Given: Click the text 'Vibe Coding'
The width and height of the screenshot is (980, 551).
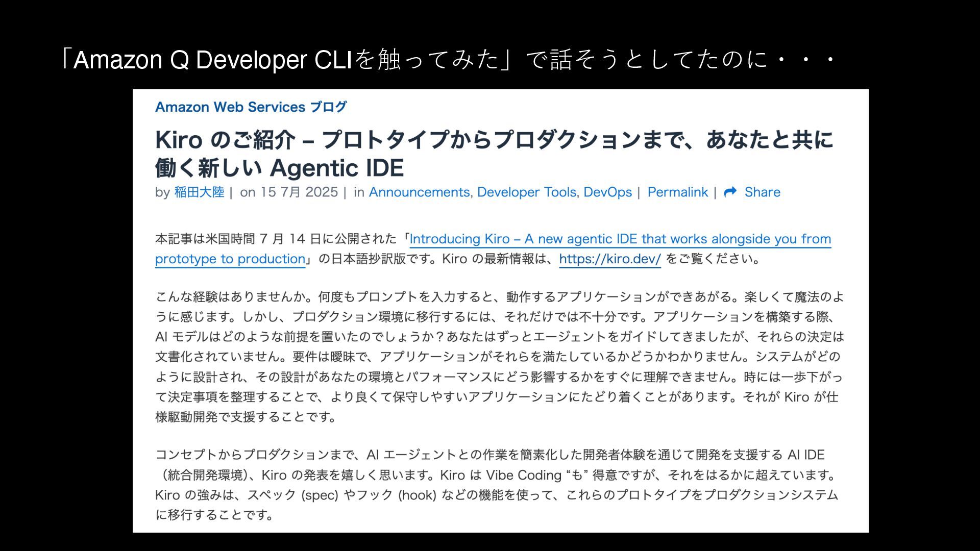Looking at the screenshot, I should [x=523, y=475].
